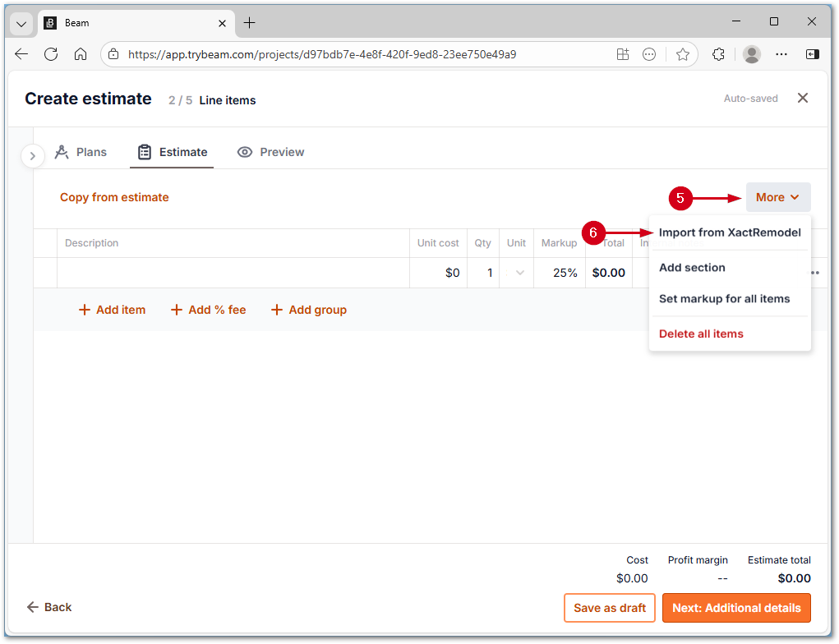Click Add item button
This screenshot has width=839, height=644.
tap(112, 310)
